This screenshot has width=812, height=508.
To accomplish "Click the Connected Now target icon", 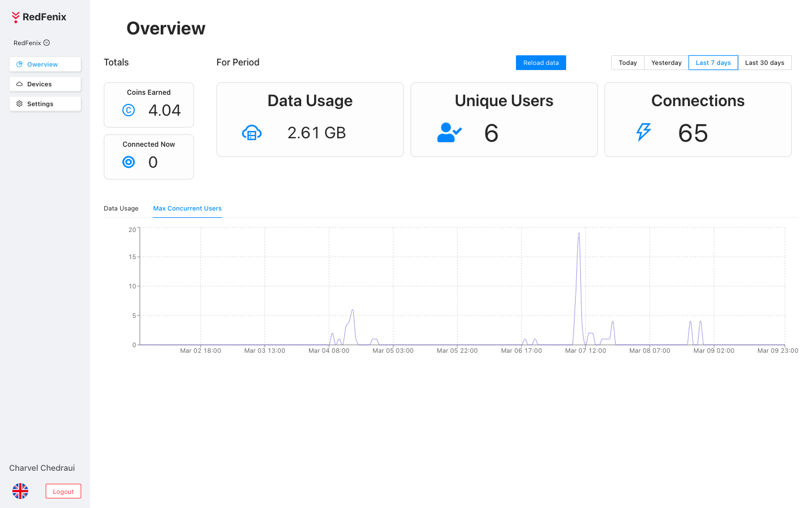I will tap(129, 162).
